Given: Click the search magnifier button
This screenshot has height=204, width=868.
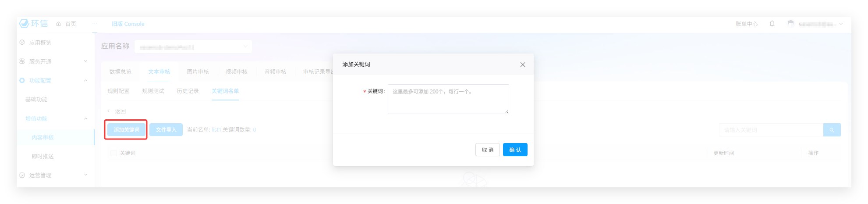Looking at the screenshot, I should point(832,130).
